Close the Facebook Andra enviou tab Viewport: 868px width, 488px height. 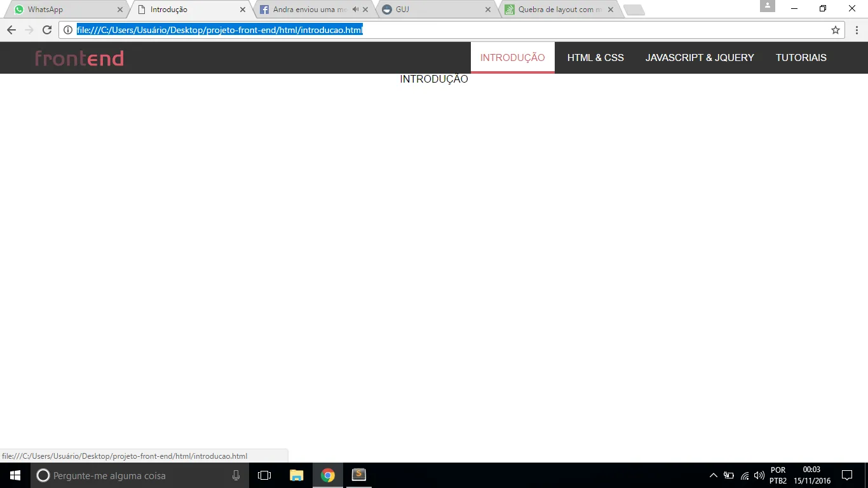pyautogui.click(x=365, y=10)
